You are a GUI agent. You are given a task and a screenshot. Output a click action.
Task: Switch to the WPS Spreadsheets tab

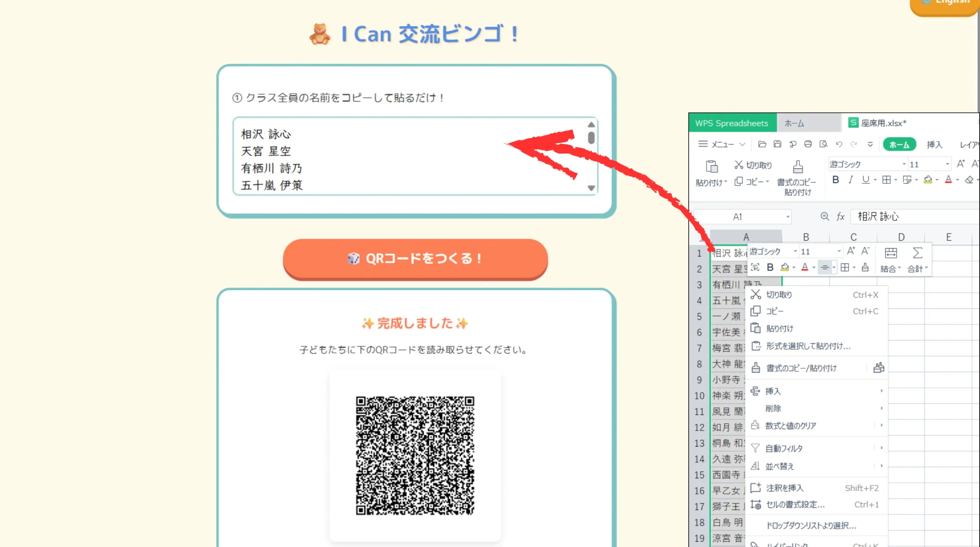point(732,123)
